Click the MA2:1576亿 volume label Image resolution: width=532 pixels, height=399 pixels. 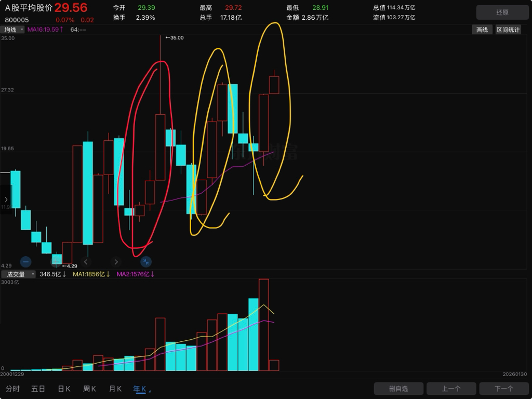tap(136, 274)
